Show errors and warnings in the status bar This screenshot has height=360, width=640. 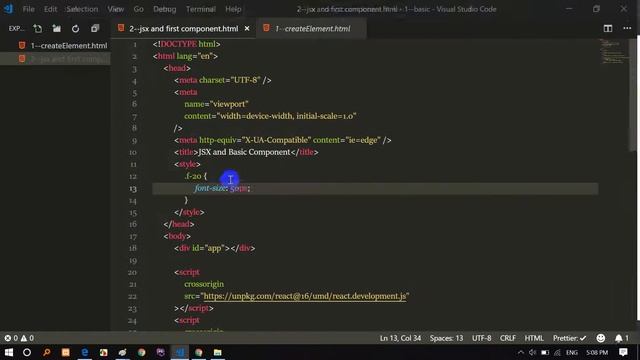pyautogui.click(x=19, y=338)
